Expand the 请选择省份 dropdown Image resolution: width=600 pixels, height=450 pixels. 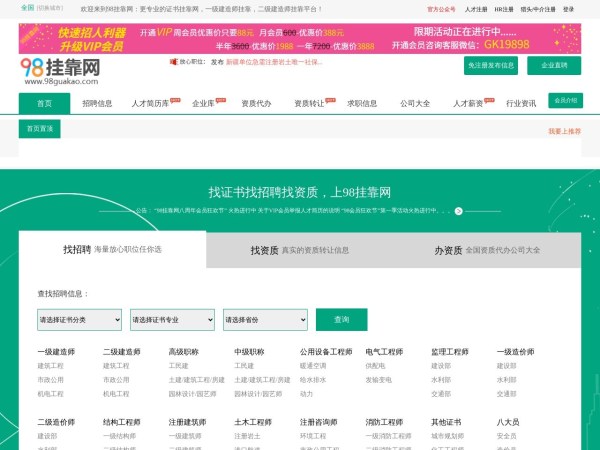[265, 319]
